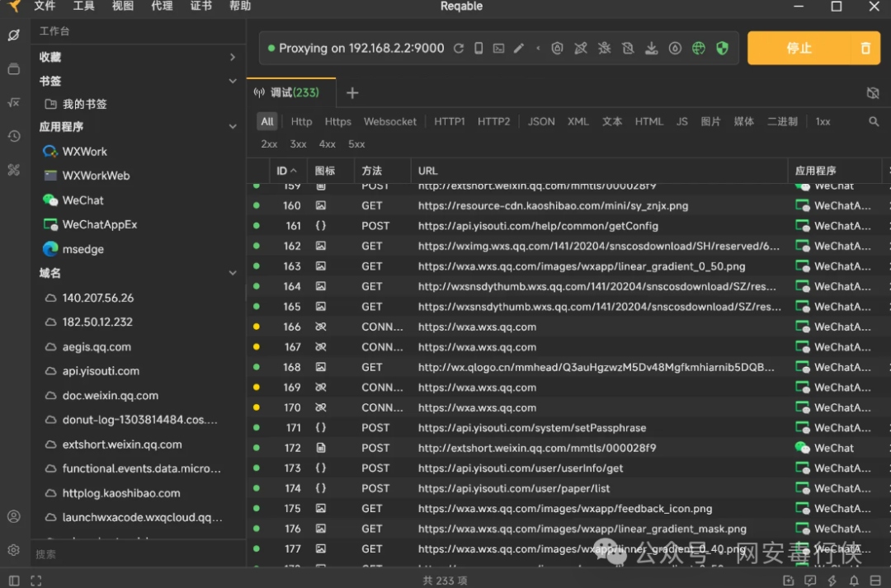Clear records with the trash icon
Screen dimensions: 891x588
tap(865, 49)
